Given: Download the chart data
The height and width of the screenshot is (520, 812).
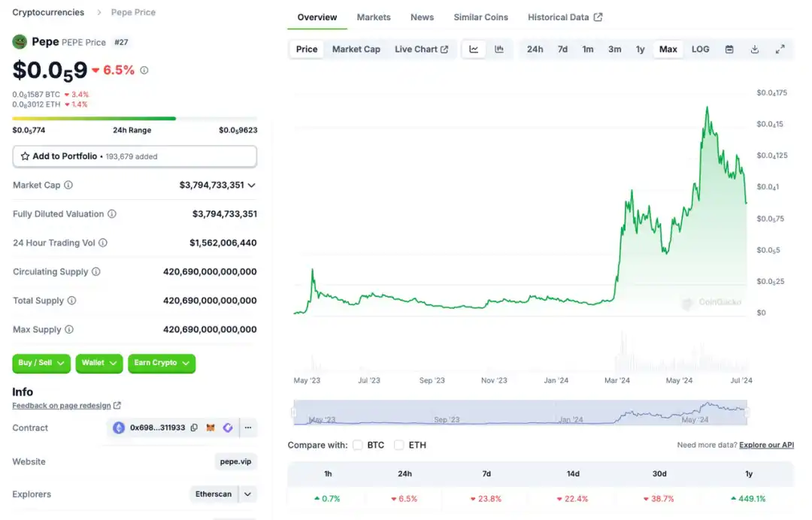Looking at the screenshot, I should [x=755, y=50].
